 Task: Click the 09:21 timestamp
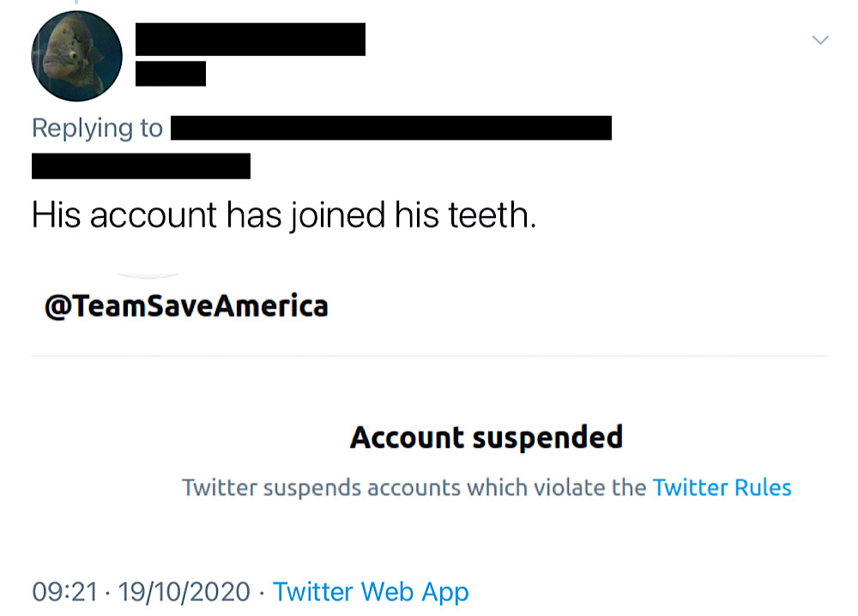64,592
